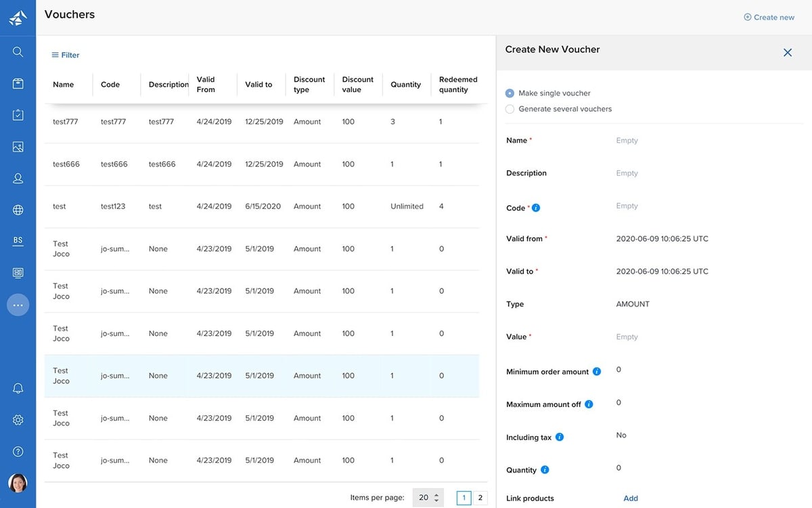The width and height of the screenshot is (812, 508).
Task: Click the search icon in the sidebar
Action: point(18,52)
